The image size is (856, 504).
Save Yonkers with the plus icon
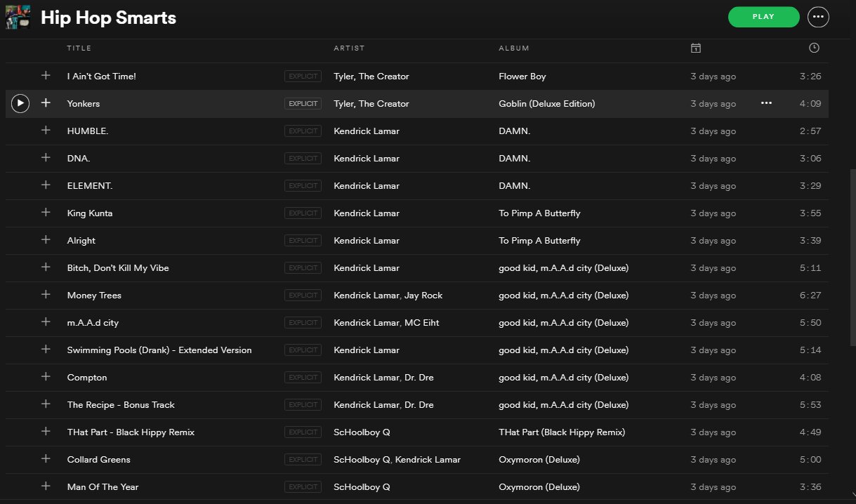[46, 102]
